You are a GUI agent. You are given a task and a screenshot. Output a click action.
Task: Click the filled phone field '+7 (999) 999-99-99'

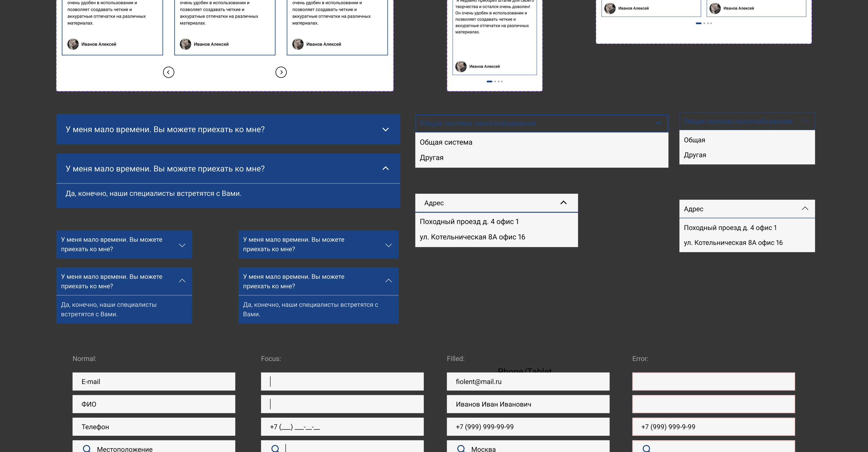point(528,427)
